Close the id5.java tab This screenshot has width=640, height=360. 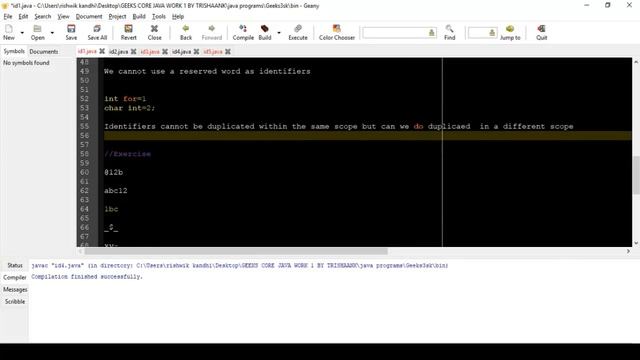tap(228, 51)
